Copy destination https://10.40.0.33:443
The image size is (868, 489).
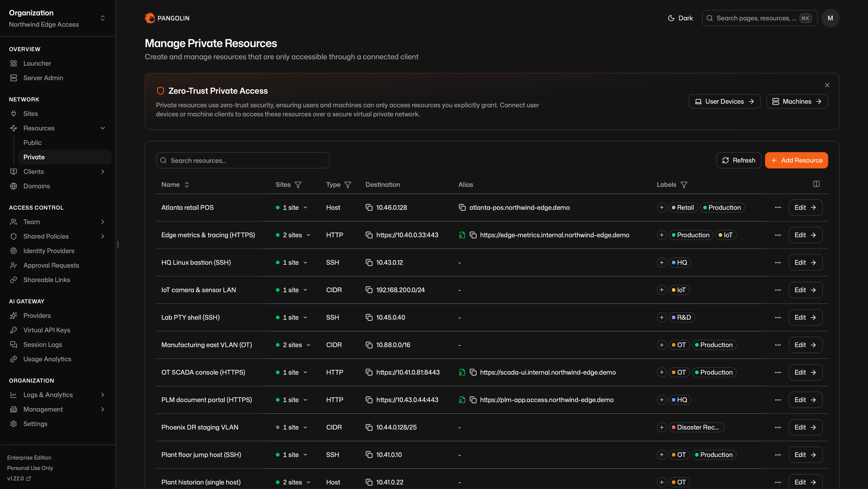(x=369, y=235)
